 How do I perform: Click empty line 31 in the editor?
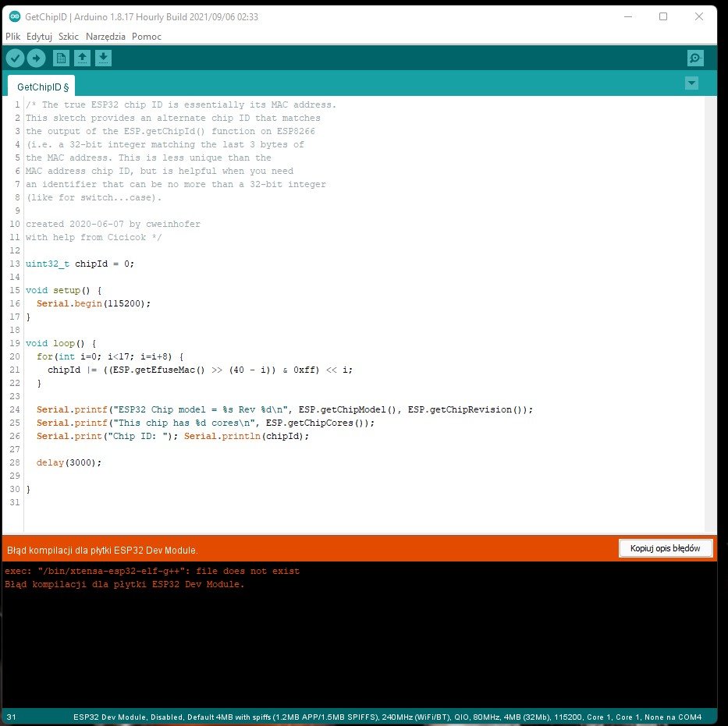tap(362, 502)
